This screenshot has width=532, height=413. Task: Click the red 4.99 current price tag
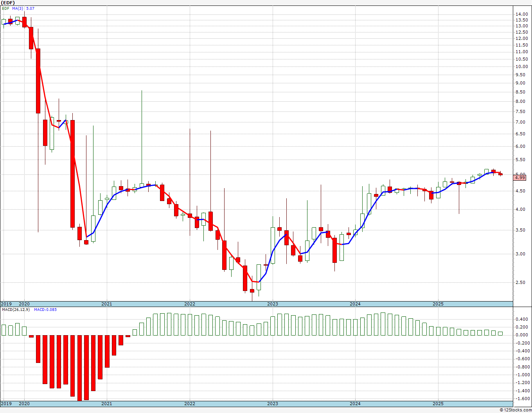520,178
